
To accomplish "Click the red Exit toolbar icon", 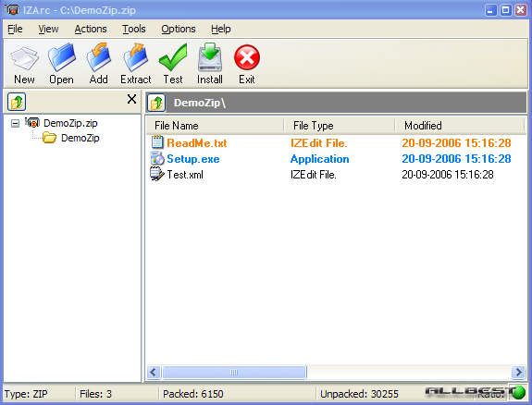I will point(247,57).
